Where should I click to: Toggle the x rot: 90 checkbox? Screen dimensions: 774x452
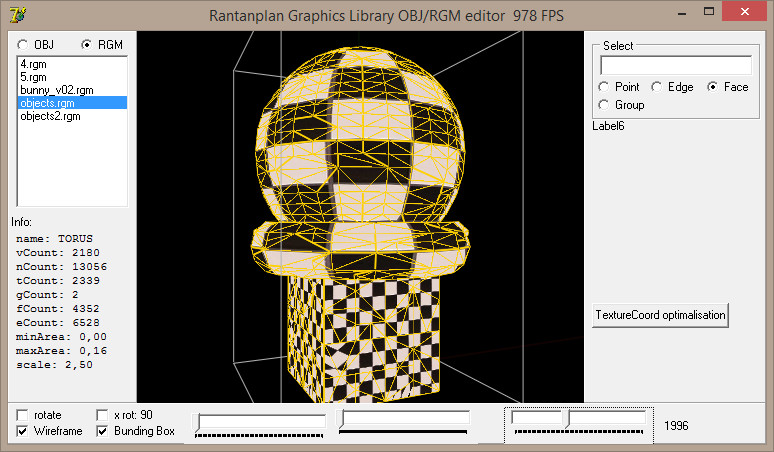coord(102,415)
